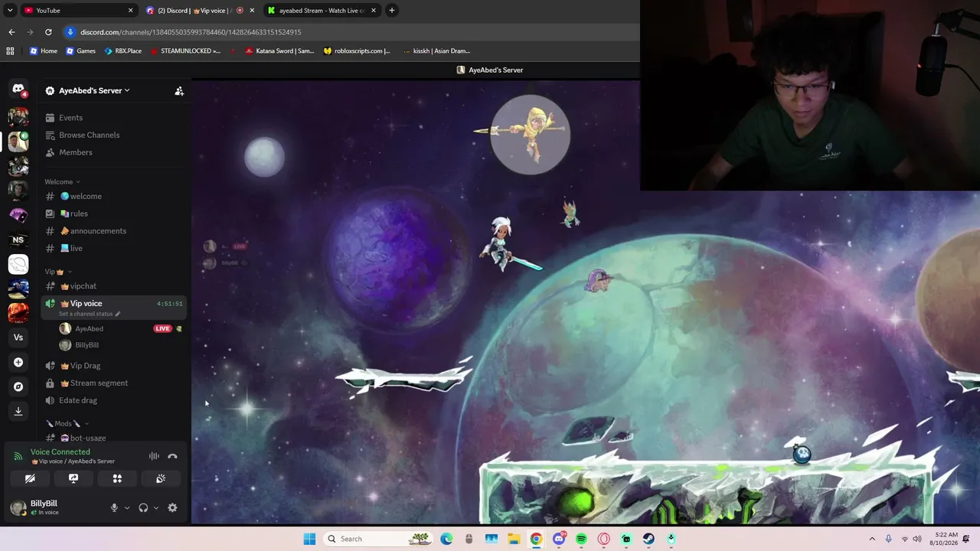The width and height of the screenshot is (980, 551).
Task: Open Microsoft Edge from the taskbar
Action: (446, 539)
